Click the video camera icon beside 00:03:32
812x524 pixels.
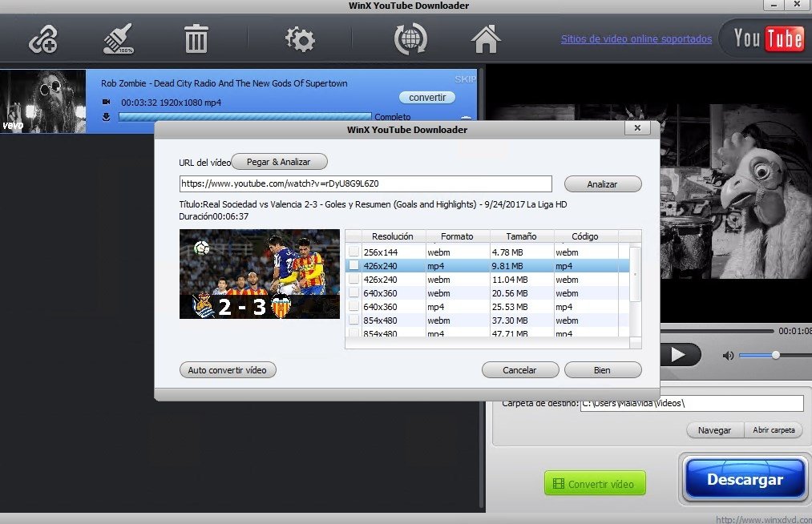[106, 102]
